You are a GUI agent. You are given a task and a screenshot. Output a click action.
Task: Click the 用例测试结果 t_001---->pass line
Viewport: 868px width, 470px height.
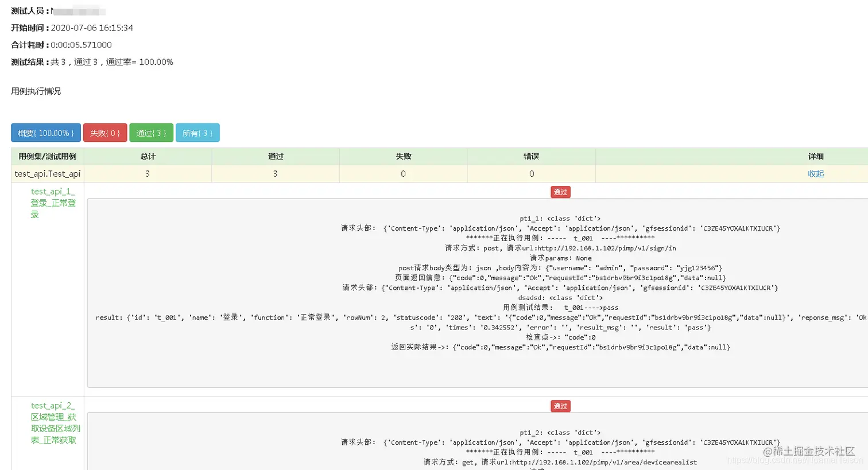(x=560, y=308)
